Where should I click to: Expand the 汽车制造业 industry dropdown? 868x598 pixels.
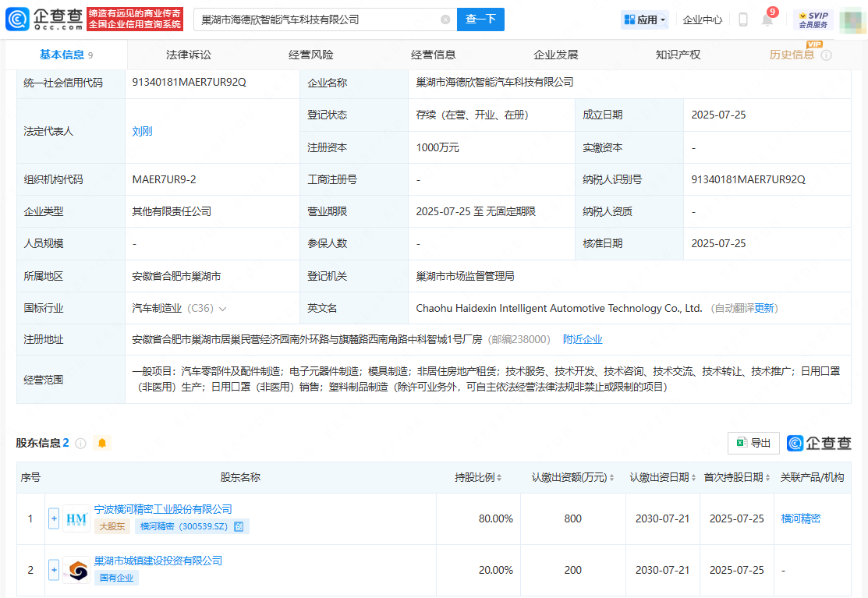pos(222,309)
